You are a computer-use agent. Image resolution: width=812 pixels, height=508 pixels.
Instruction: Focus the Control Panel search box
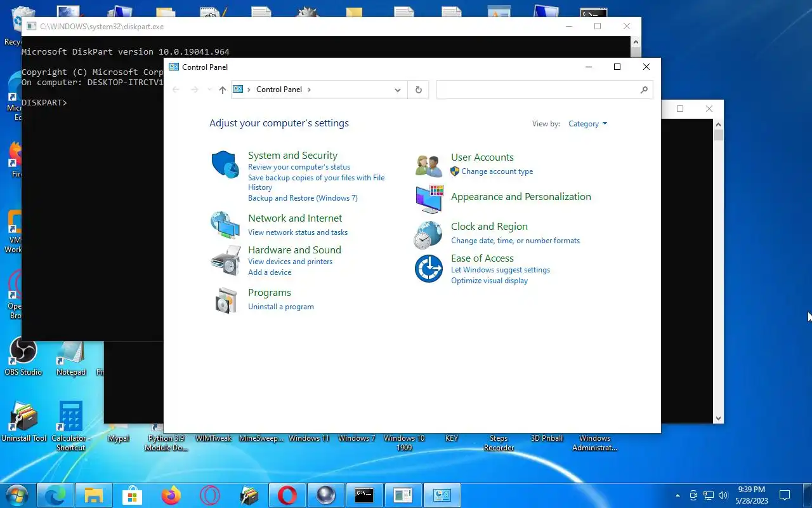point(544,90)
